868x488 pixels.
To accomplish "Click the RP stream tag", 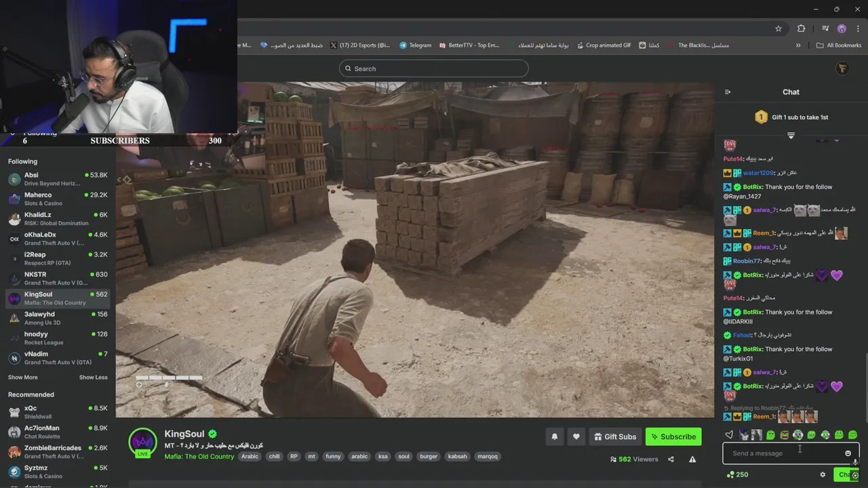I will [x=294, y=456].
